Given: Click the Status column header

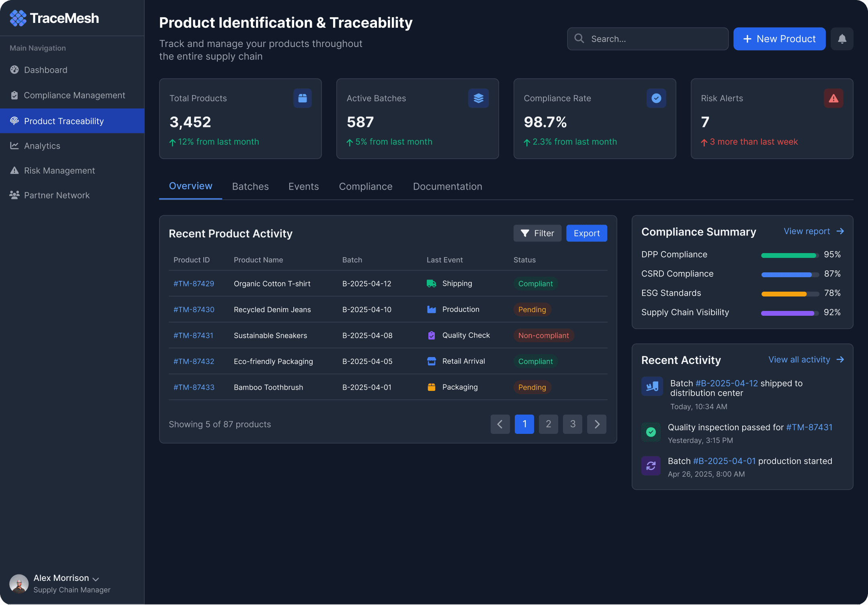Looking at the screenshot, I should [524, 260].
